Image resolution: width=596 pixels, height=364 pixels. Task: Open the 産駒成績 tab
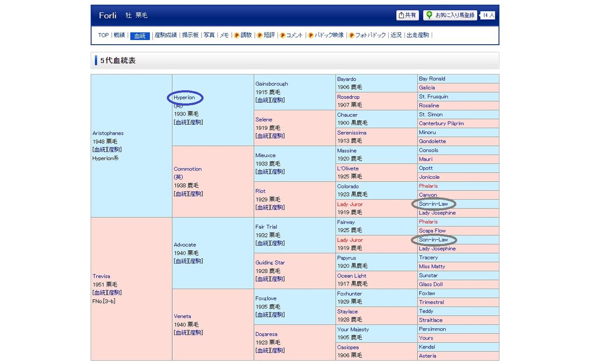coord(166,35)
